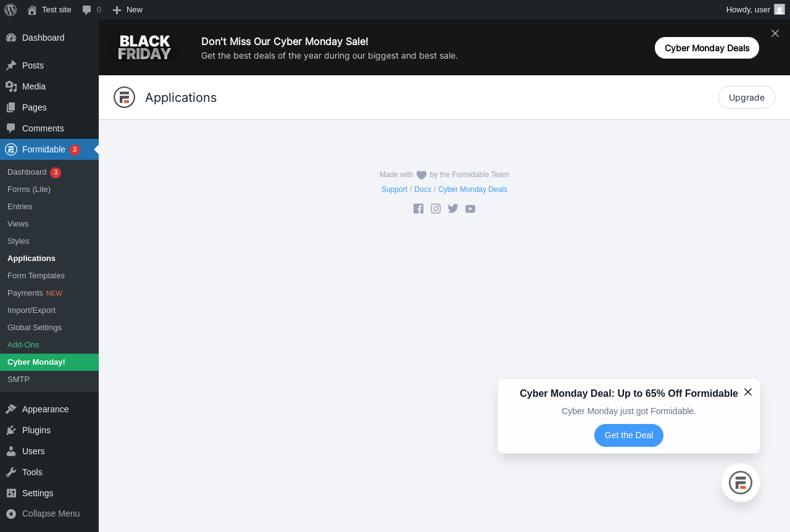Close the Cyber Monday Deal popup
The image size is (790, 532).
748,392
